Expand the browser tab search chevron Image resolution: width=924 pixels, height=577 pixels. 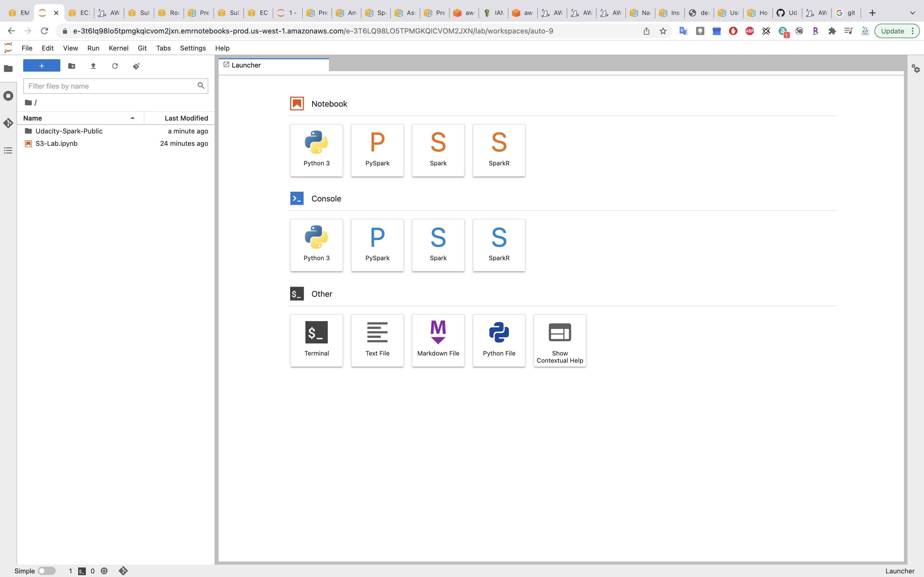point(912,13)
